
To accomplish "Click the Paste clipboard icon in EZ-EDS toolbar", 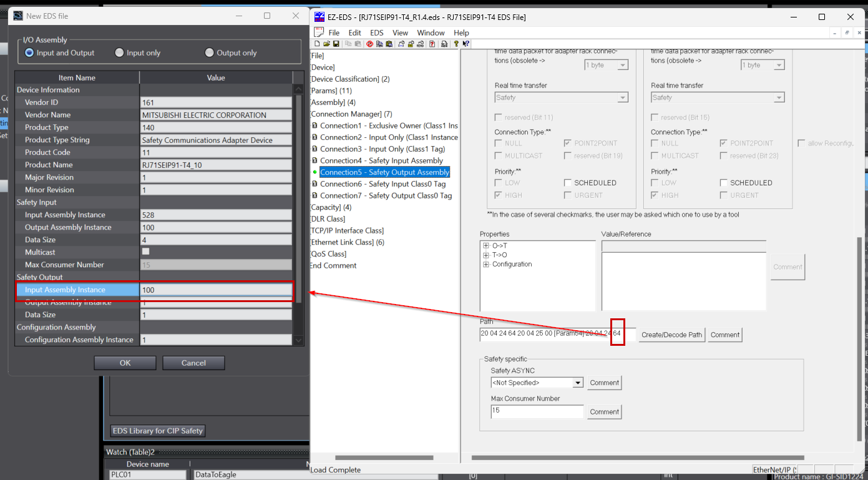I will click(358, 44).
